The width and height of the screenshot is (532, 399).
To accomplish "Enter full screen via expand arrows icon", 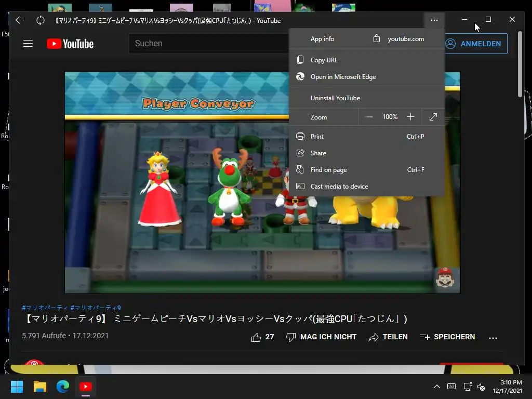I will click(x=433, y=117).
